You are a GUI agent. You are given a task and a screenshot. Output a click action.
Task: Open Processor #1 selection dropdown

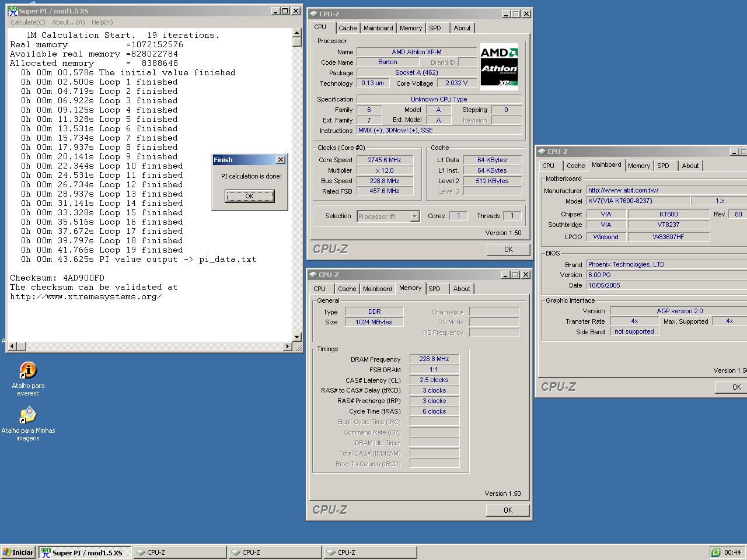(414, 216)
